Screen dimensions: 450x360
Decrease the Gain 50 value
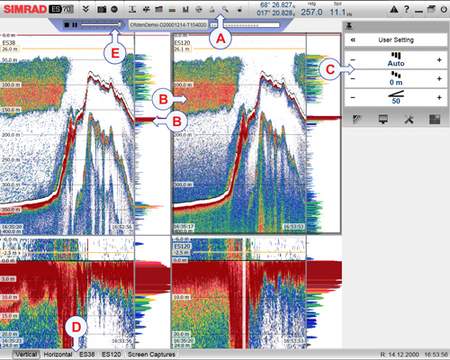coord(353,97)
